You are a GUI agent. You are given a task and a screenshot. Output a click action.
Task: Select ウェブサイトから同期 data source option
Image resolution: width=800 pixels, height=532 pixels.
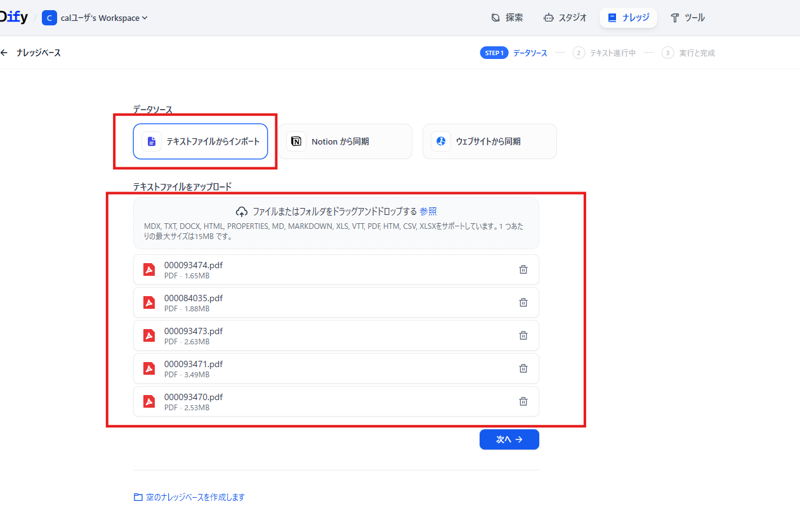[489, 141]
